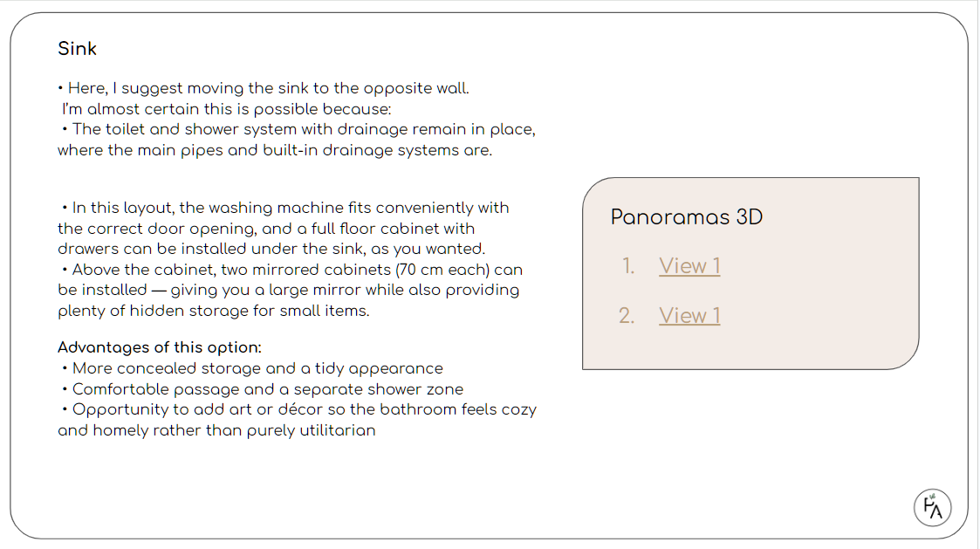
Task: Click the text 'I'm almost certain this is possible'
Action: (227, 109)
